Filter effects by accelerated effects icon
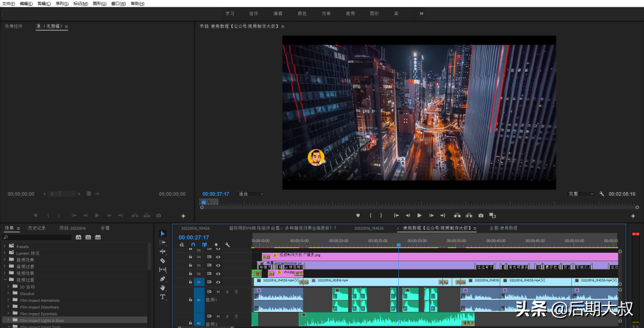The width and height of the screenshot is (644, 328). [x=79, y=237]
